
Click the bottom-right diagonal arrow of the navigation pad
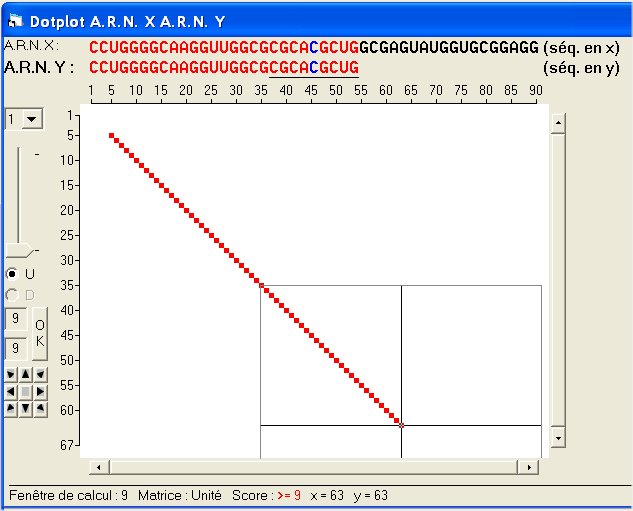[x=41, y=408]
